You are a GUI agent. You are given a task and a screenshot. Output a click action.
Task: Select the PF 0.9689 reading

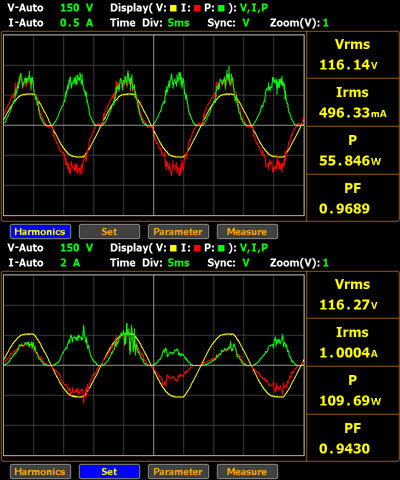[x=353, y=198]
